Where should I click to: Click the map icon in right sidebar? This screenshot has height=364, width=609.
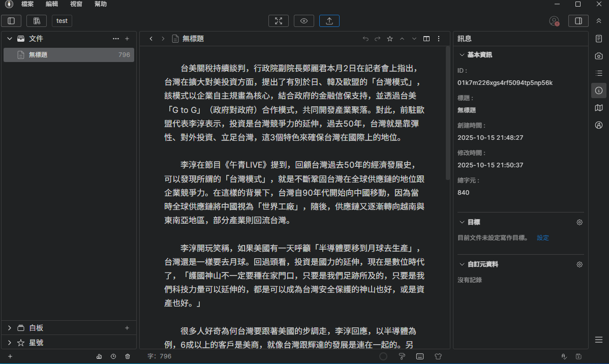(599, 108)
